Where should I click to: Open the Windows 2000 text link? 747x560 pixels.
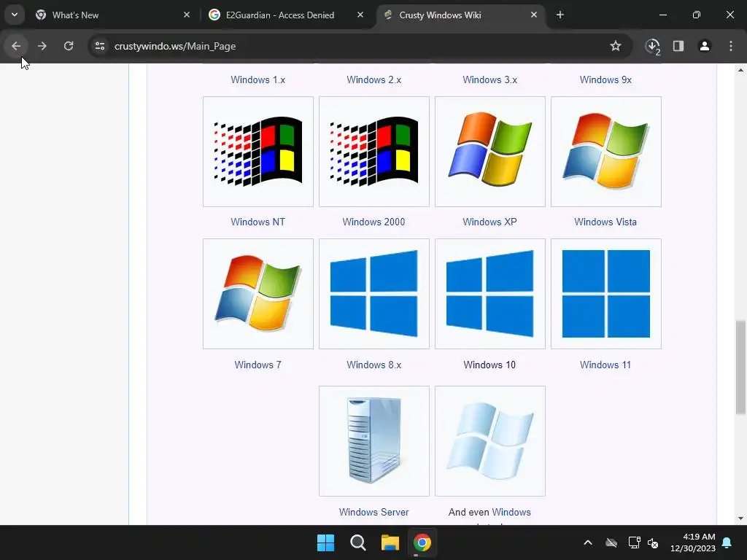[x=373, y=222]
